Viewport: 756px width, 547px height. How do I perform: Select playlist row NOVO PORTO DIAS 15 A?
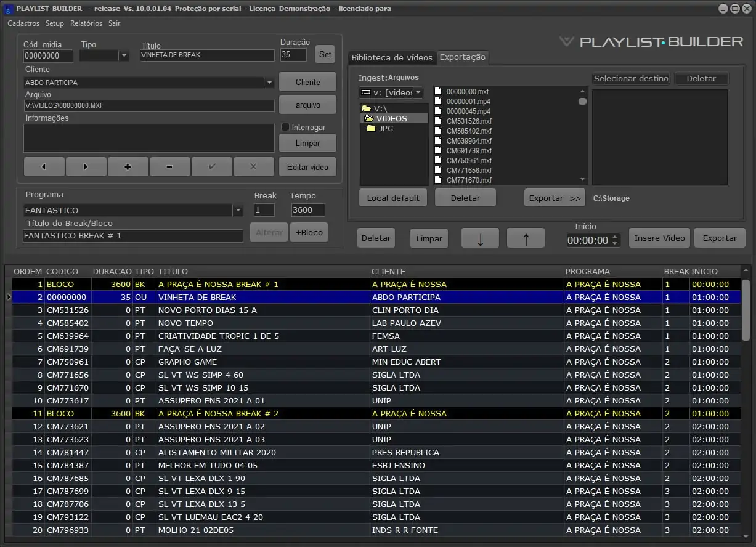coord(376,310)
